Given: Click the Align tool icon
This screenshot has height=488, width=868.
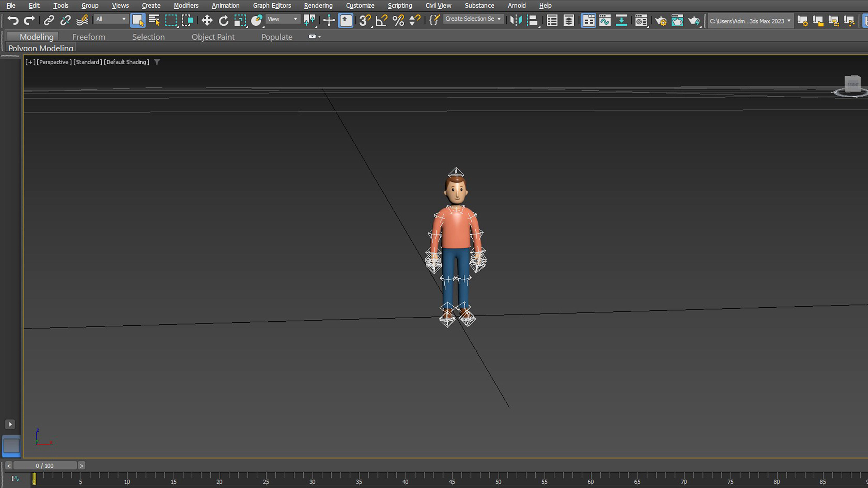Looking at the screenshot, I should click(532, 21).
